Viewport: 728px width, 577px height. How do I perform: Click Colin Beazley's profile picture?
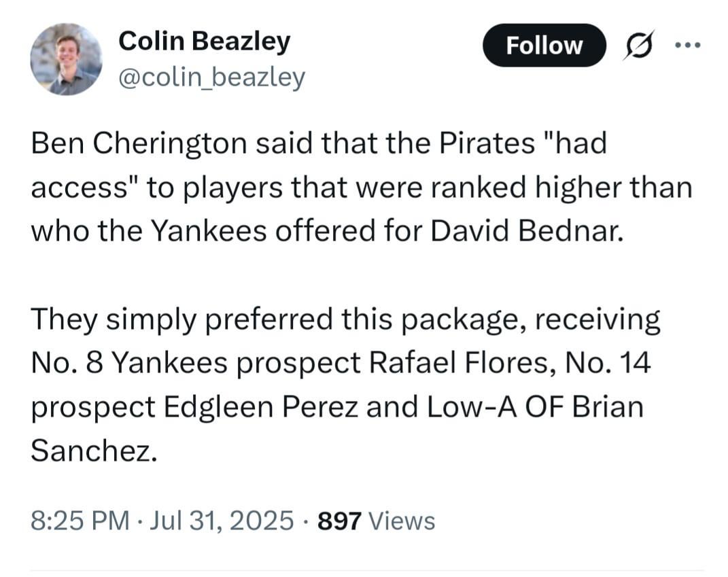coord(66,58)
